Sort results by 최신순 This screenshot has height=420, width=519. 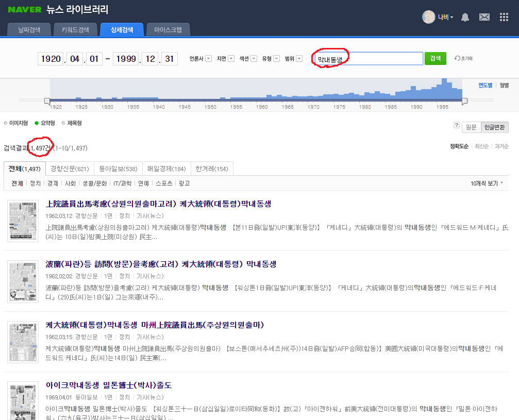(481, 146)
